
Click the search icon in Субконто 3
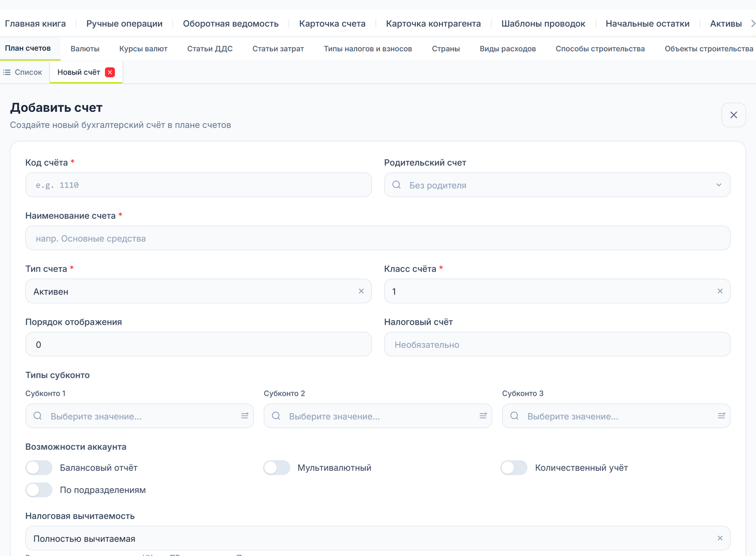515,416
